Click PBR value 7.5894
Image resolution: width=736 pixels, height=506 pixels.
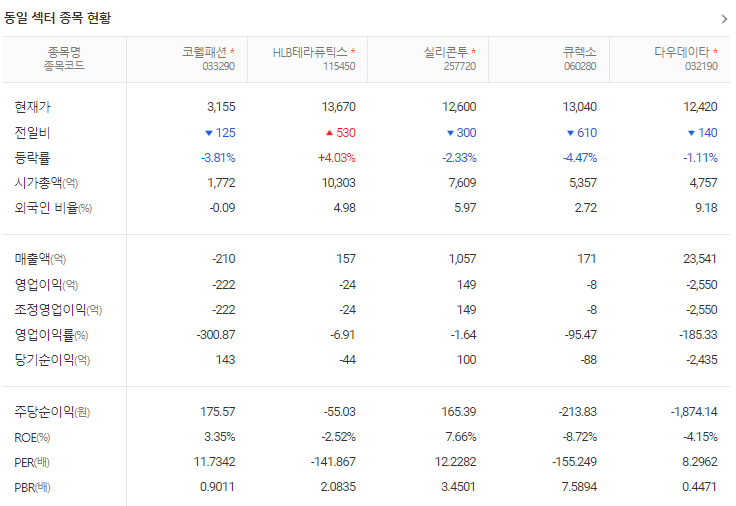point(579,487)
